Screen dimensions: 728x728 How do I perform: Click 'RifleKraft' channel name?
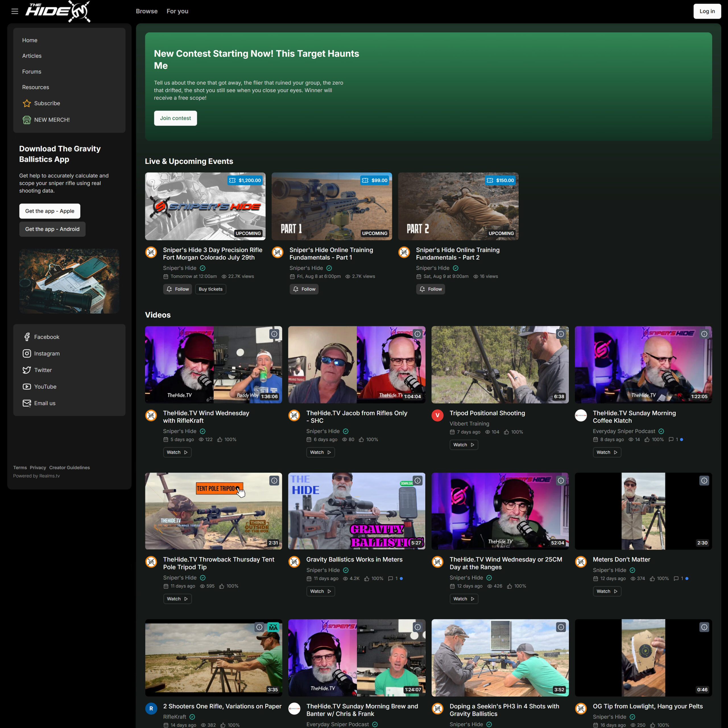coord(174,717)
